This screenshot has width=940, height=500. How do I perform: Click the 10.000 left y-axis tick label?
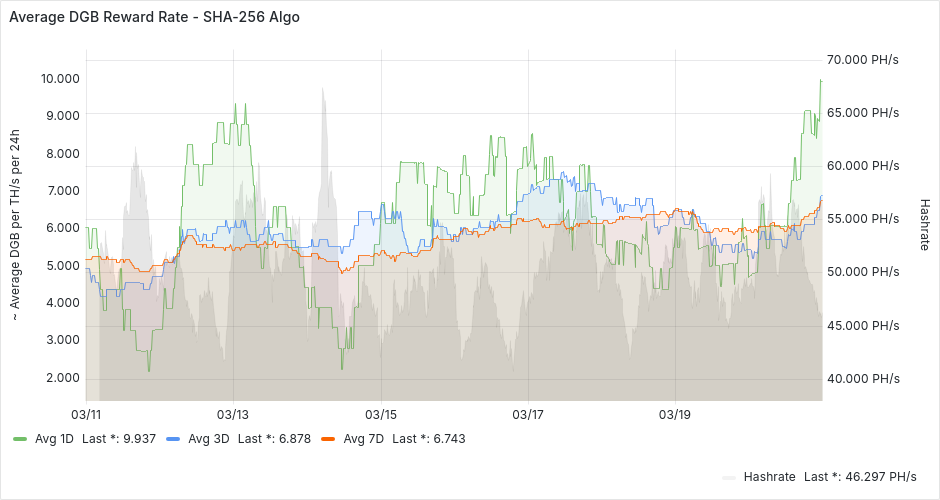61,79
